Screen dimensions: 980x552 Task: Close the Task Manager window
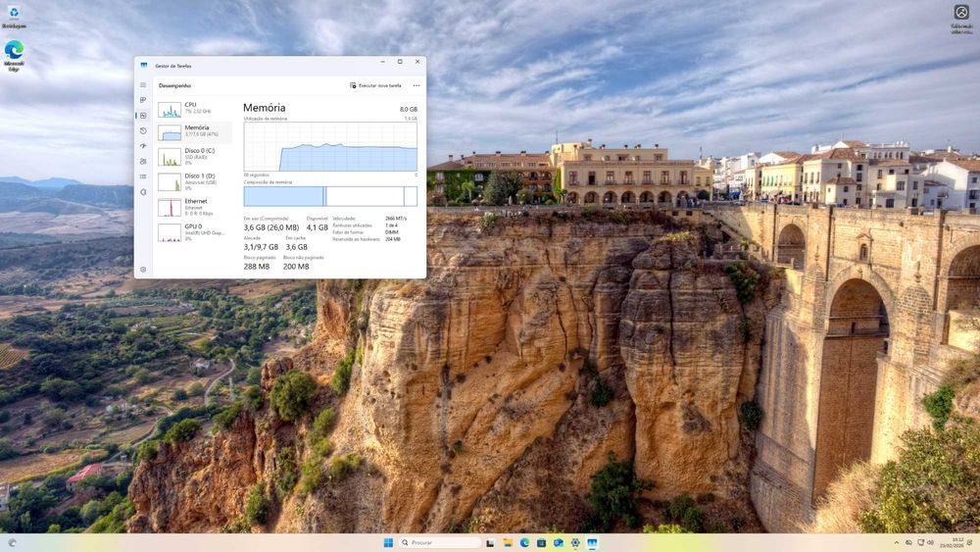(417, 62)
